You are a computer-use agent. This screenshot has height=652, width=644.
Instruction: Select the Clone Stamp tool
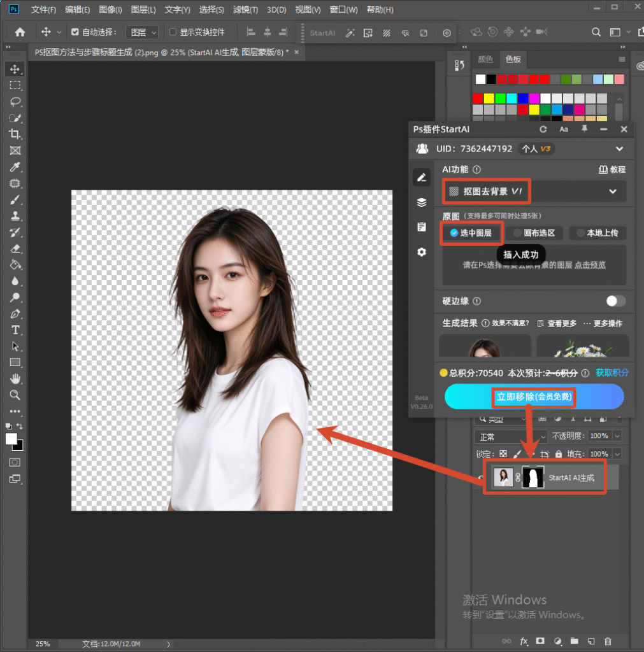[15, 216]
